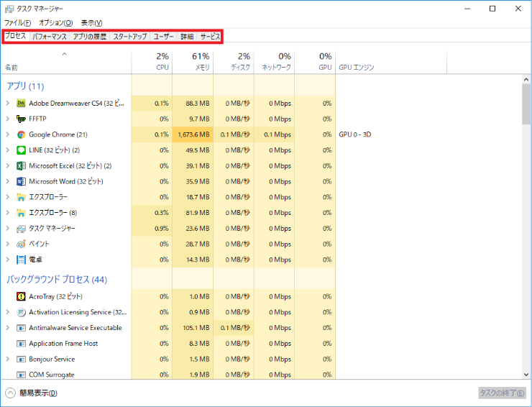Sort by the GPU usage column header
The image size is (532, 407).
click(x=315, y=62)
